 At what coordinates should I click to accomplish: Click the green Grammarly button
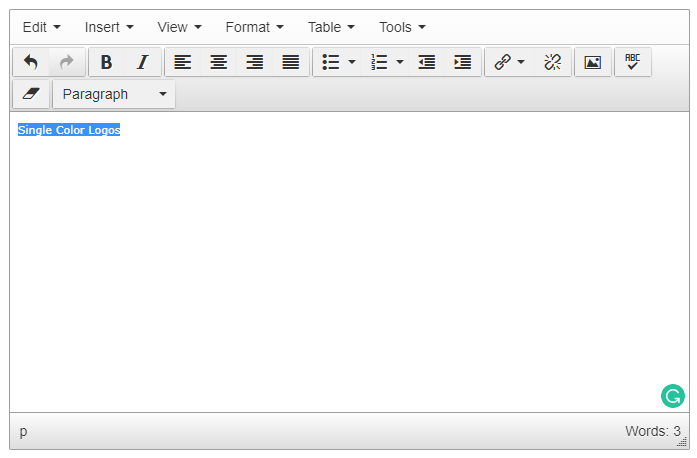click(x=673, y=396)
